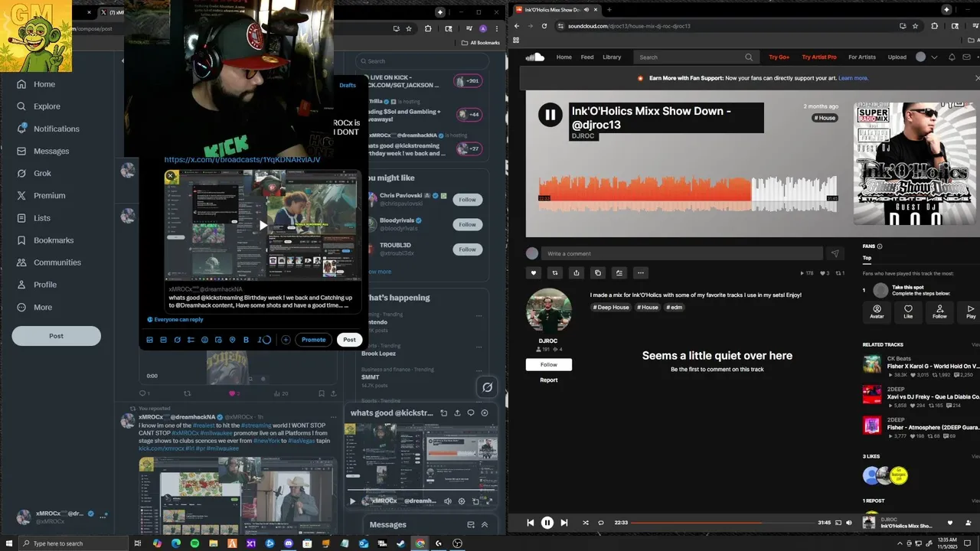This screenshot has height=551, width=980.
Task: Click the fan-steps Like button
Action: (x=908, y=311)
